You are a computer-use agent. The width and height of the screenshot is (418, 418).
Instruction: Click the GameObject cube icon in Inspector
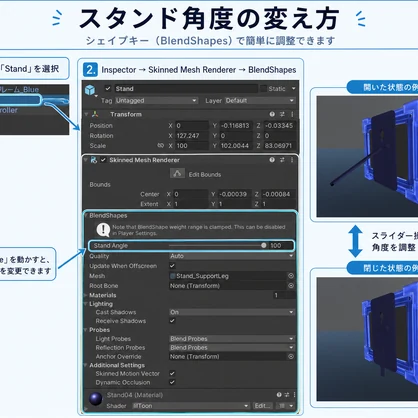click(90, 90)
